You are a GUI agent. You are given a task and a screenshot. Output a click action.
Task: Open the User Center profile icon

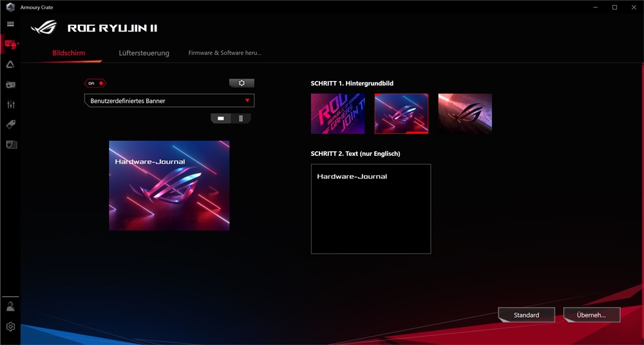coord(11,306)
